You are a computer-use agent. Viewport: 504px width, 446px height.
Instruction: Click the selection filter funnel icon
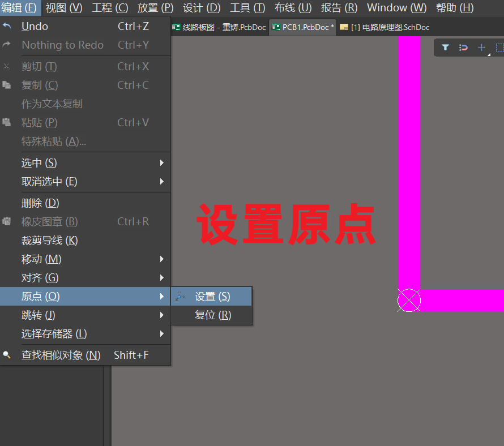[x=445, y=48]
